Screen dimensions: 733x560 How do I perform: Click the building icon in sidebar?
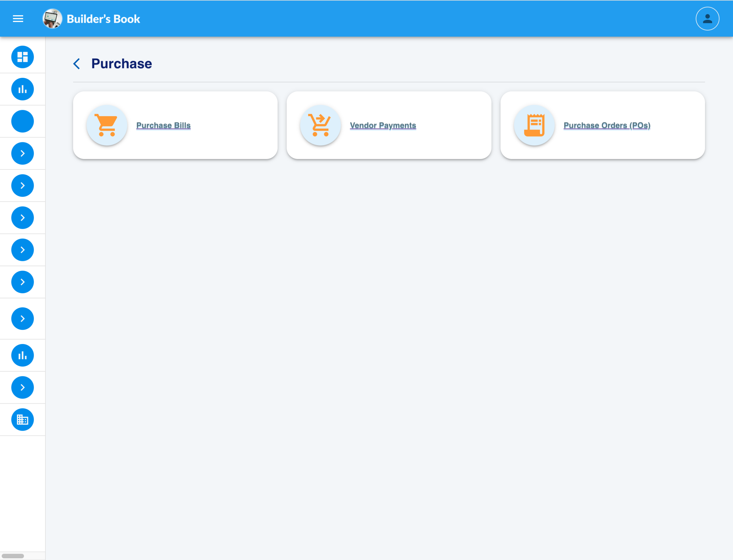tap(22, 420)
